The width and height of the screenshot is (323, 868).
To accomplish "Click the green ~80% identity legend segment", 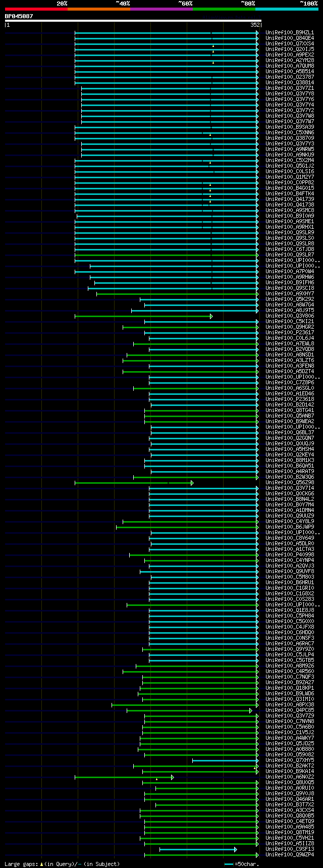I will (x=224, y=9).
